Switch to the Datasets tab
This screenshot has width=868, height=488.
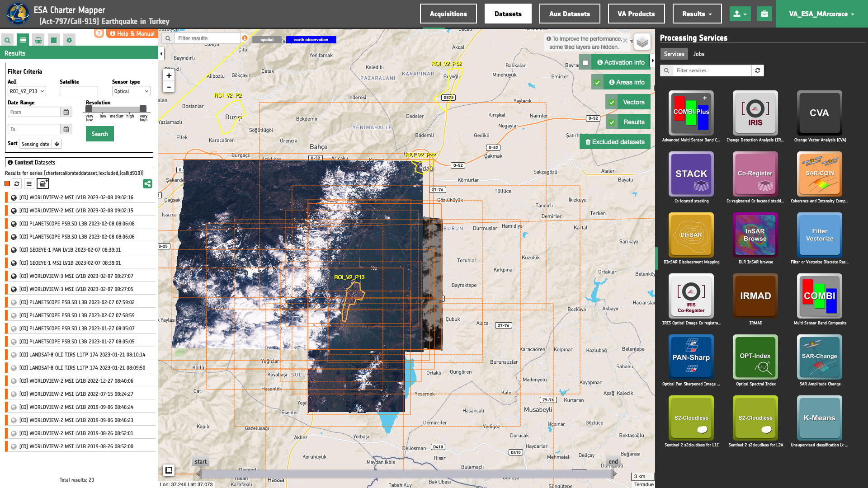coord(508,14)
